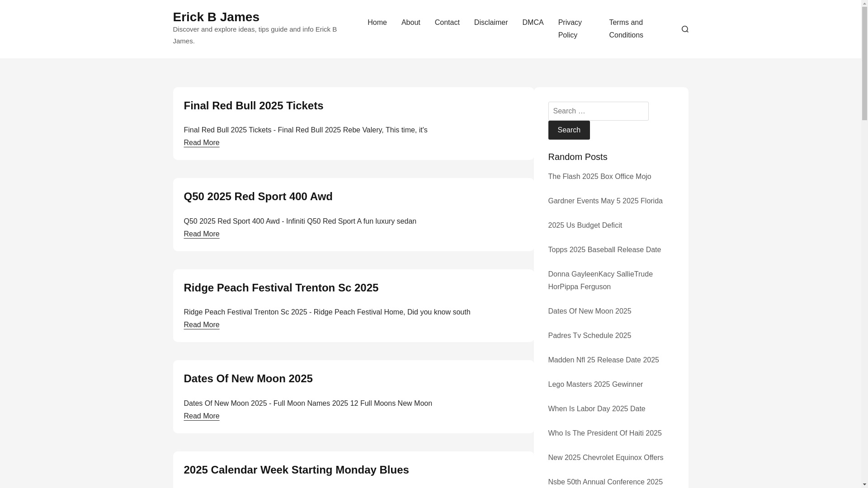Viewport: 868px width, 488px height.
Task: Open the header search magnifier icon
Action: [x=684, y=29]
